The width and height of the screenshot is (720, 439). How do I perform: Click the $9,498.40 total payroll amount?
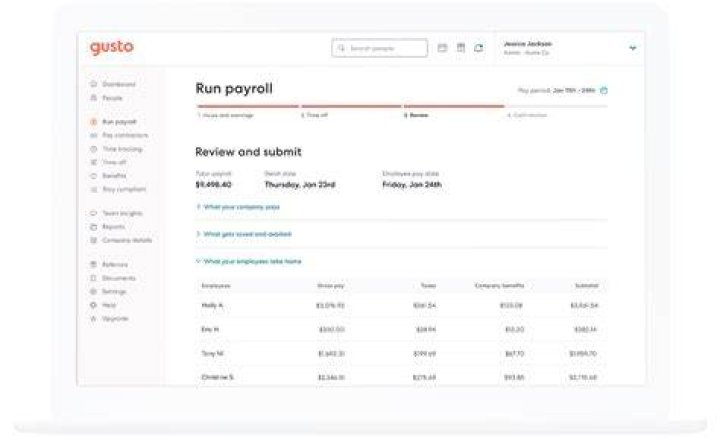pyautogui.click(x=214, y=185)
